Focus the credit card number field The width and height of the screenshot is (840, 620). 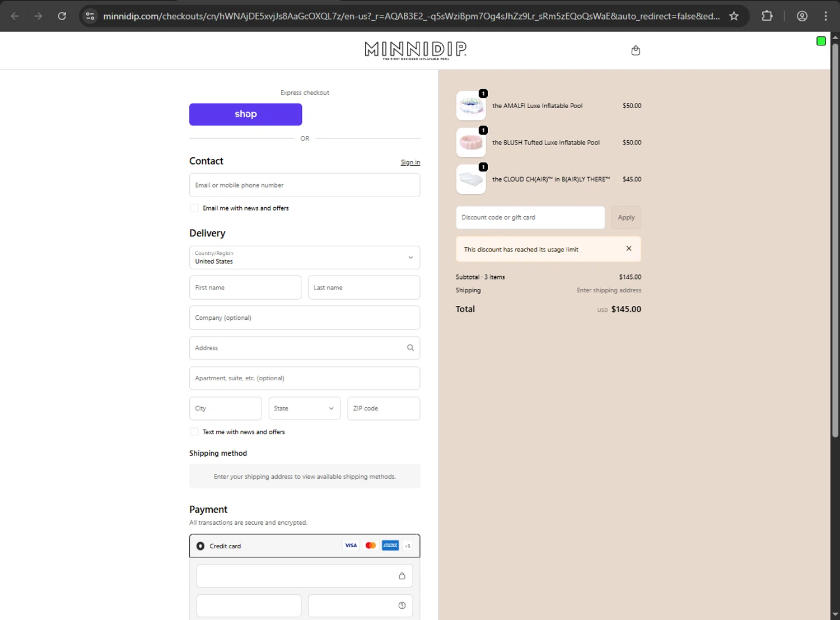305,576
